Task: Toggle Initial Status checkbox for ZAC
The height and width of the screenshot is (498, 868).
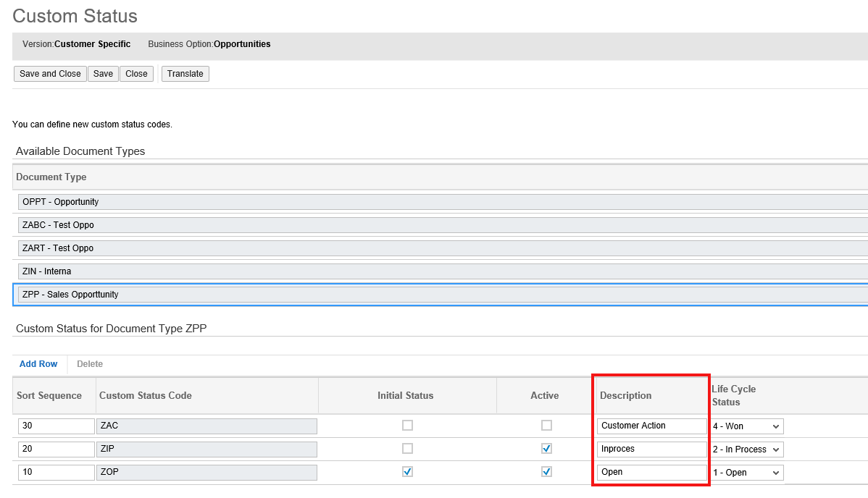Action: [407, 426]
